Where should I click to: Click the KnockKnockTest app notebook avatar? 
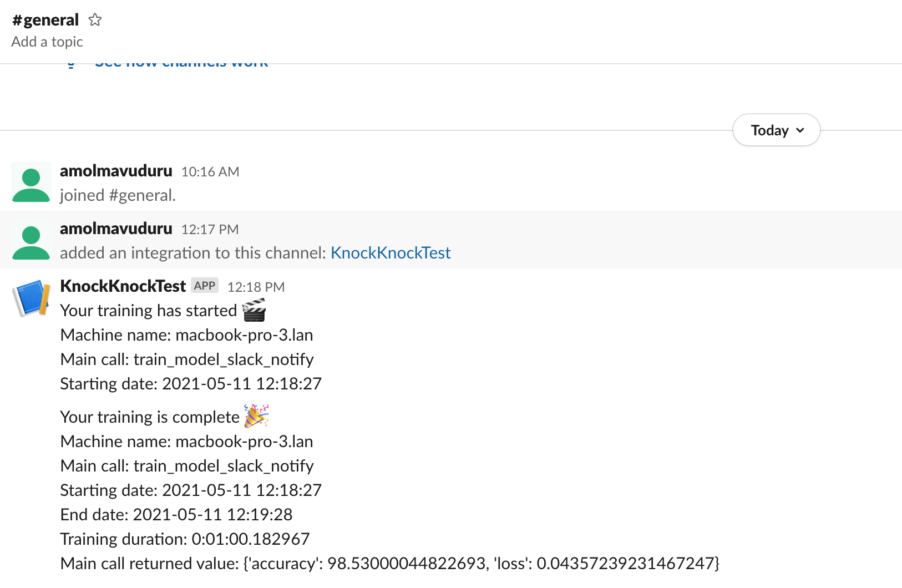point(31,298)
